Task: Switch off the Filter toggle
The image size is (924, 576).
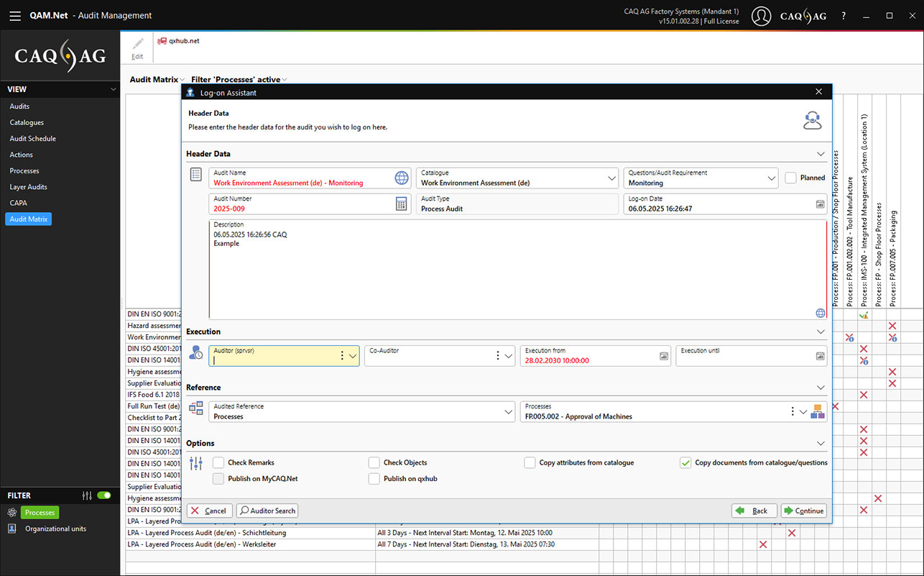Action: (x=104, y=495)
